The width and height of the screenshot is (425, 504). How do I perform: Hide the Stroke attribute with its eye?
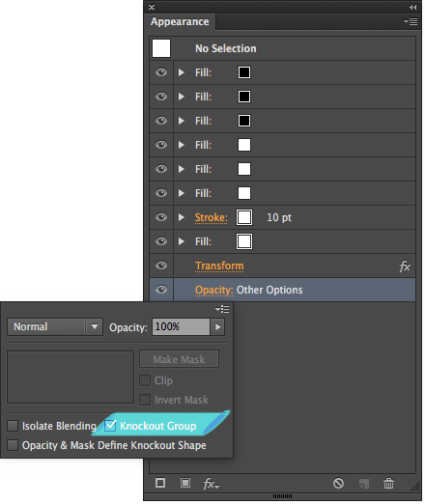tap(161, 217)
